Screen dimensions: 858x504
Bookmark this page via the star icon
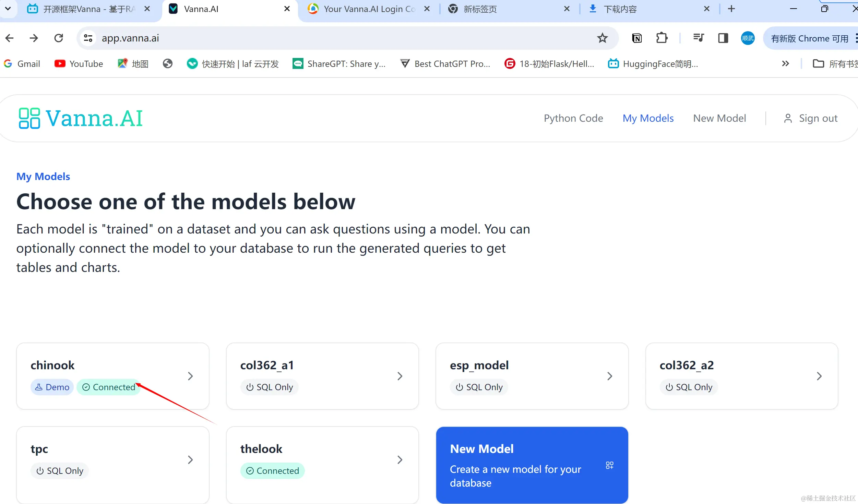[603, 38]
